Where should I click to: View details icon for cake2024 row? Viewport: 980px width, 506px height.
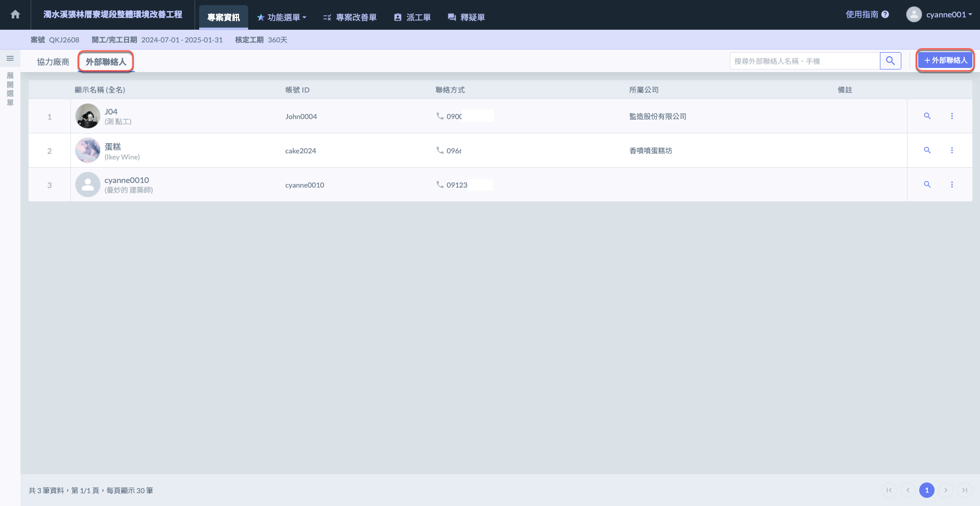pos(927,150)
